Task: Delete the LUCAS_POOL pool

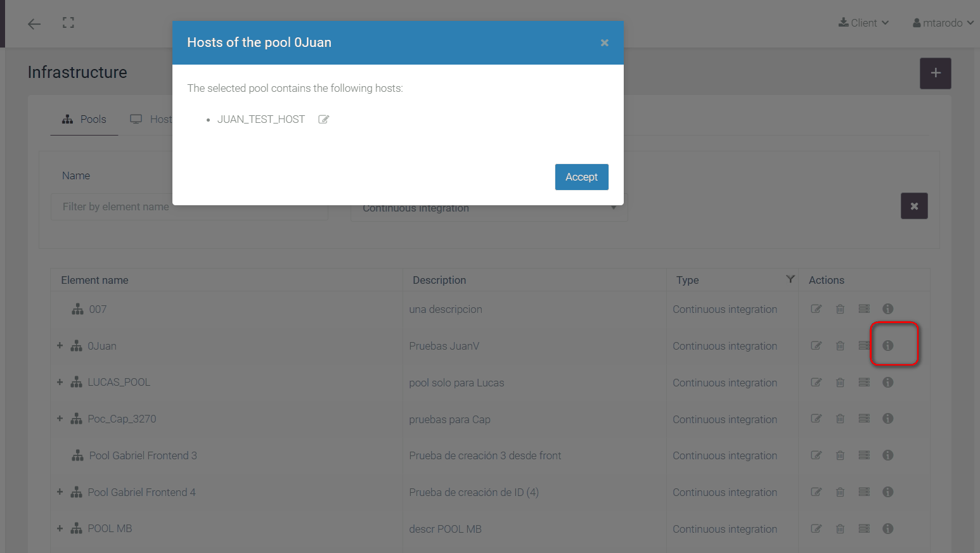Action: click(x=840, y=383)
